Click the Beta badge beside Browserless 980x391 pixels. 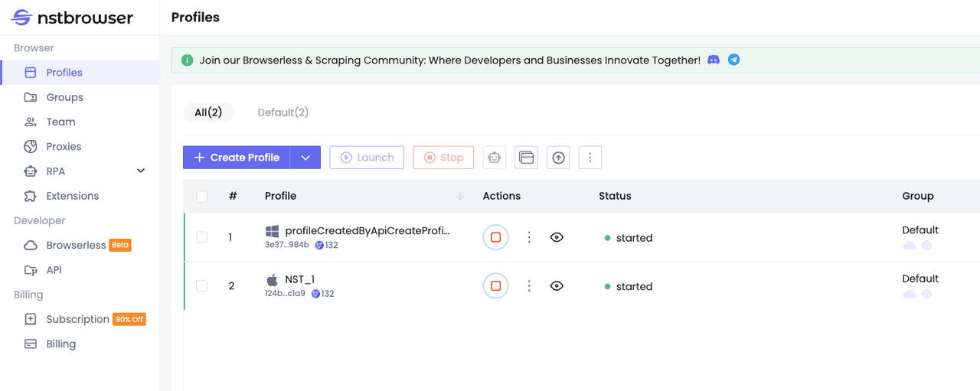[120, 245]
